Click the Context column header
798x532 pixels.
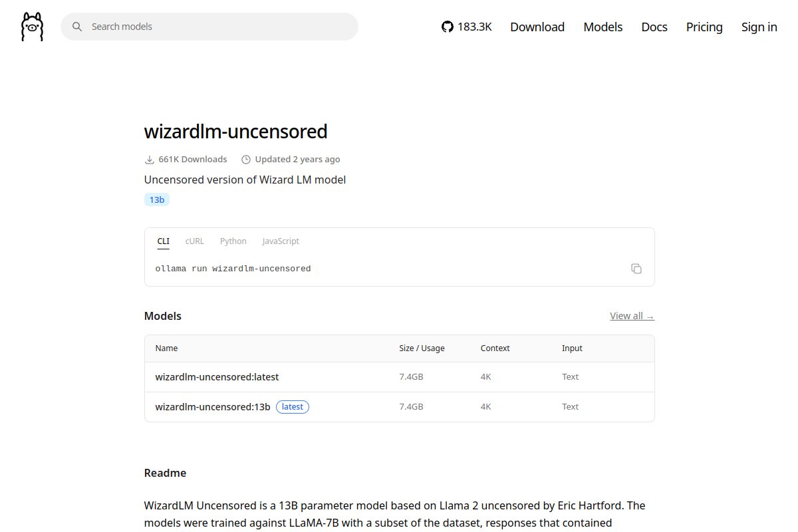[x=495, y=348]
